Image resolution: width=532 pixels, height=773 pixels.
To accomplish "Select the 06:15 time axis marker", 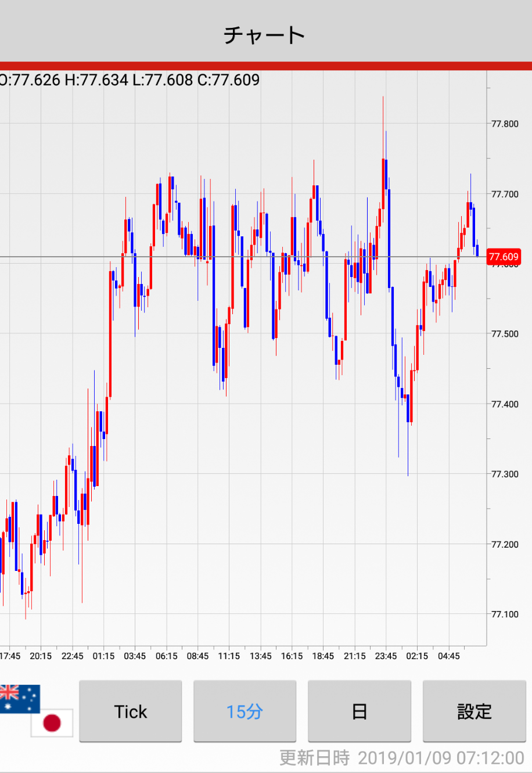I will point(166,656).
